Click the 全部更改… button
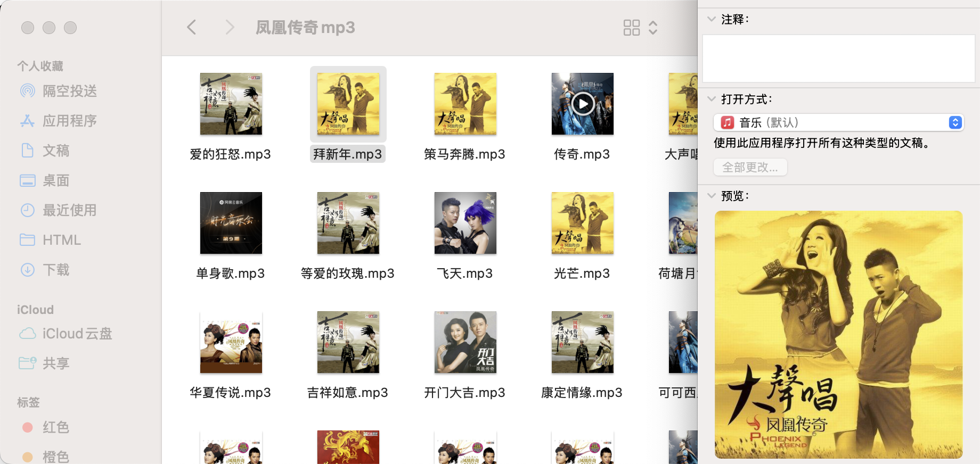Screen dimensions: 980x464 point(750,167)
